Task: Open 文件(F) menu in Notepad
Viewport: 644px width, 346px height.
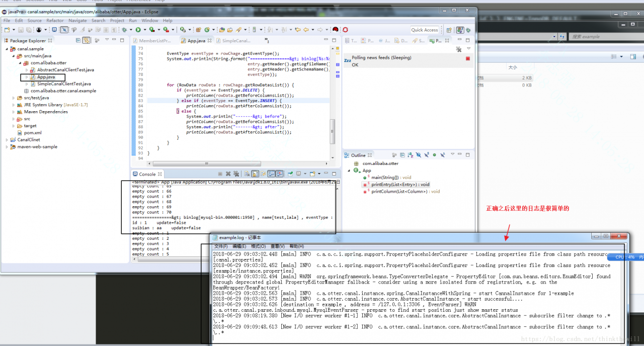Action: click(x=221, y=246)
